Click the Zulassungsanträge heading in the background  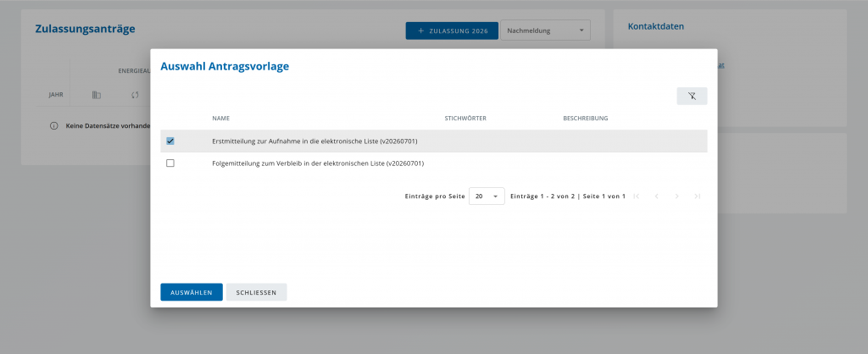[x=86, y=29]
